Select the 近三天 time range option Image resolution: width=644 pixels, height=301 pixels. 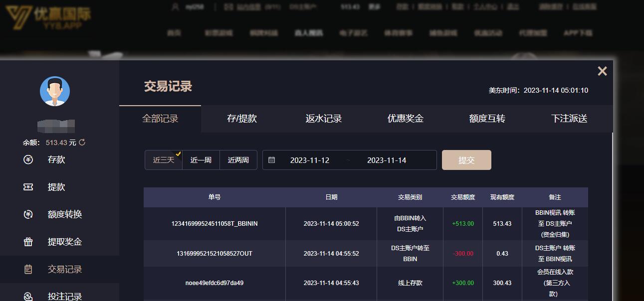[164, 160]
